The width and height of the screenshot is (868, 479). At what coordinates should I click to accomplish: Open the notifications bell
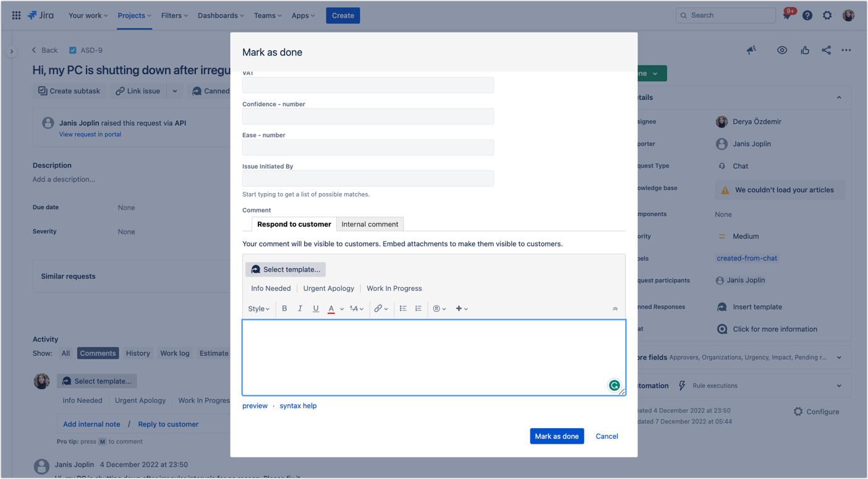(x=786, y=15)
